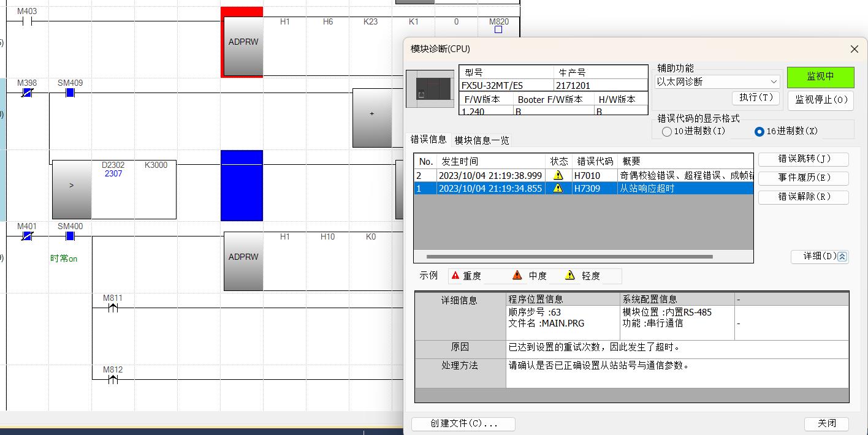Select the M811 contact symbol
Screen dimensions: 868x435
click(x=112, y=308)
